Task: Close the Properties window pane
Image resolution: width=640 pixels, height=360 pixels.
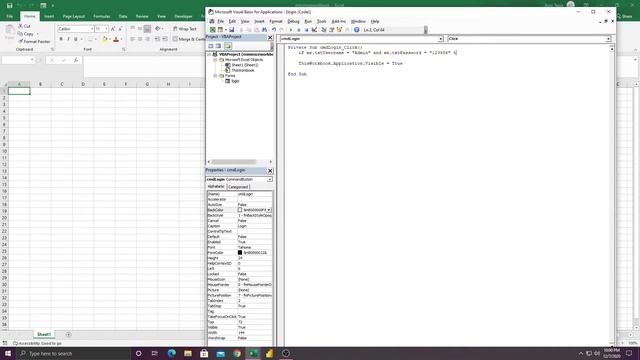Action: [x=270, y=171]
